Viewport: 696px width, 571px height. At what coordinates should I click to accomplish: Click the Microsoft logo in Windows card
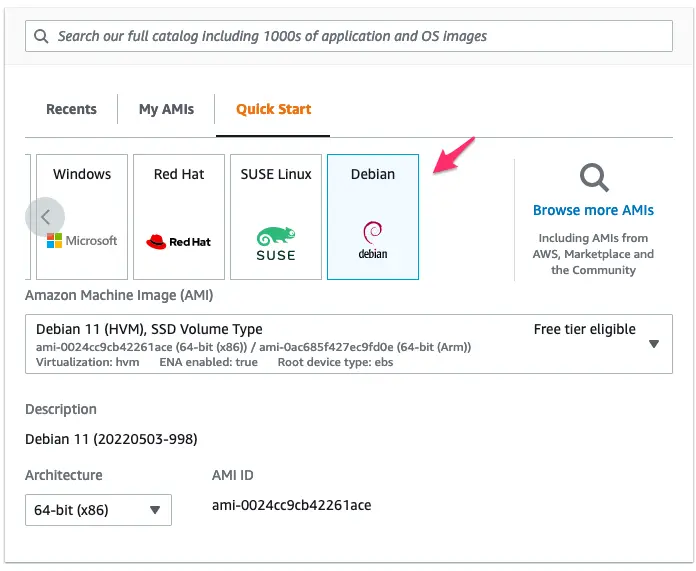point(82,241)
